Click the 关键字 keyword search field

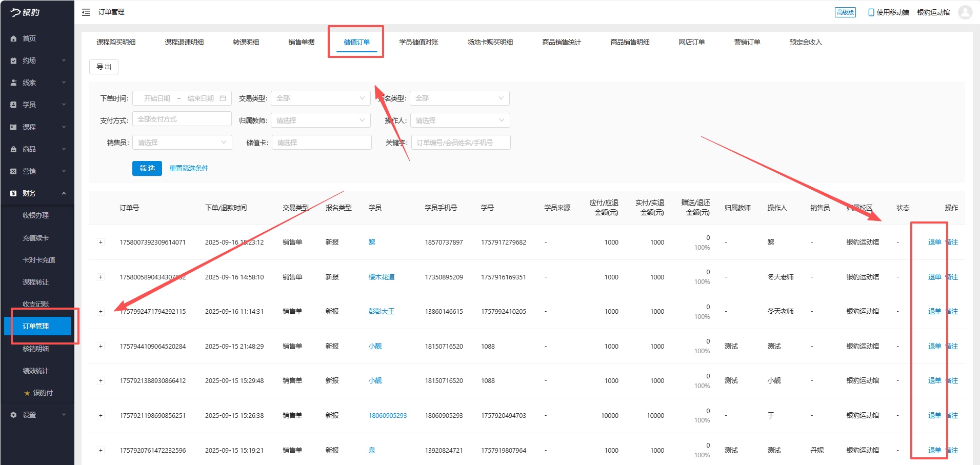pyautogui.click(x=460, y=142)
